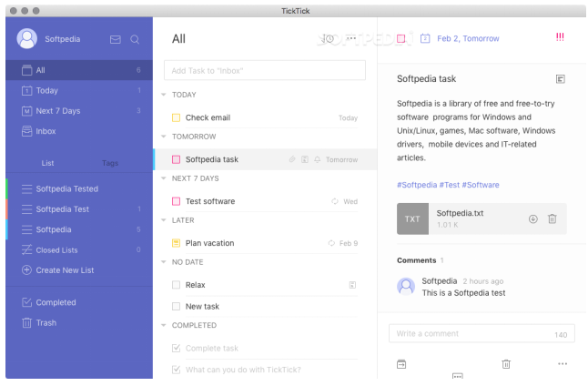Viewport: 588px width, 386px height.
Task: Click the attachment icon on Softpedia task
Action: point(292,159)
